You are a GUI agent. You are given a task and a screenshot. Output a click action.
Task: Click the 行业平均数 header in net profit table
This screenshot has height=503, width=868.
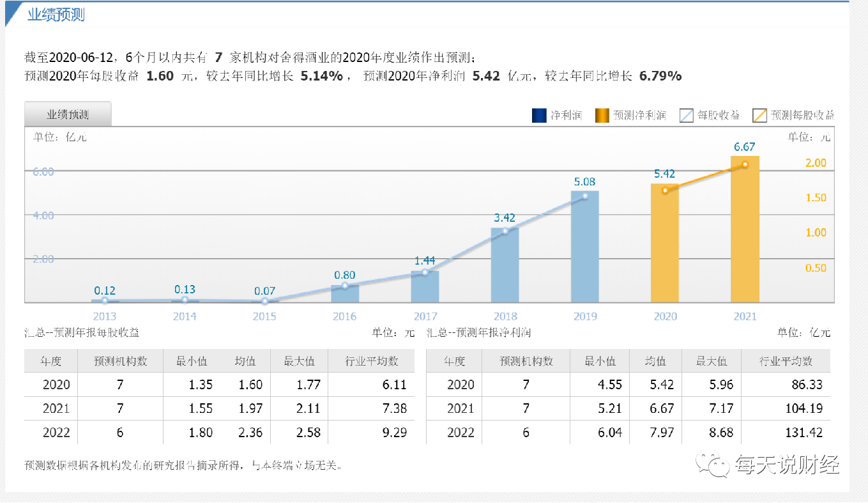coord(786,361)
